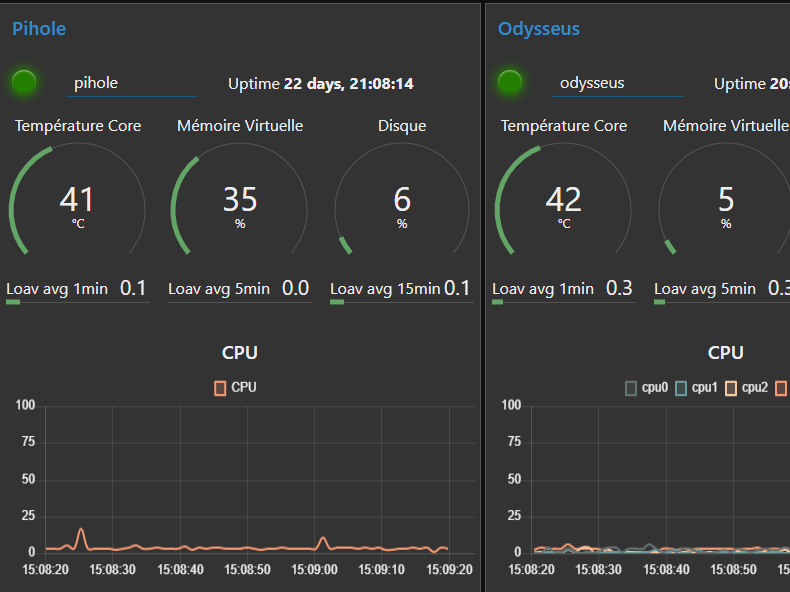Click Pihole chart x-axis label 15:08:30
Viewport: 790px width, 592px height.
point(112,570)
